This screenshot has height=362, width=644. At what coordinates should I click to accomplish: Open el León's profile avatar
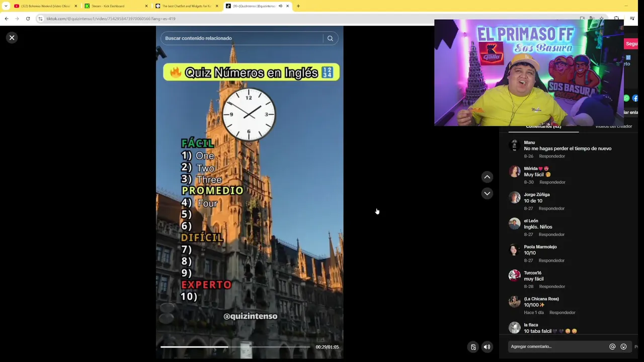click(x=514, y=224)
